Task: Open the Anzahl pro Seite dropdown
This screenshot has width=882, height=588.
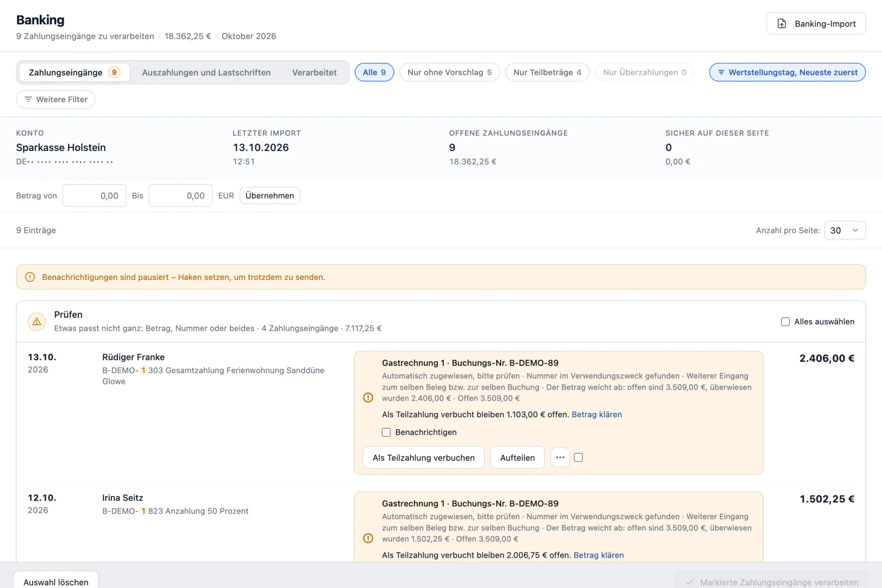Action: [x=845, y=230]
